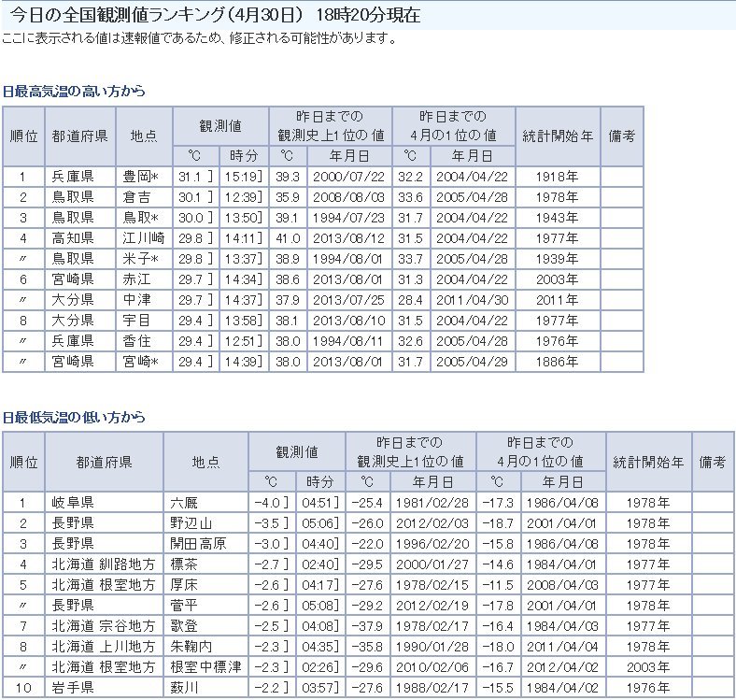Click the 香住 station name

pyautogui.click(x=137, y=341)
